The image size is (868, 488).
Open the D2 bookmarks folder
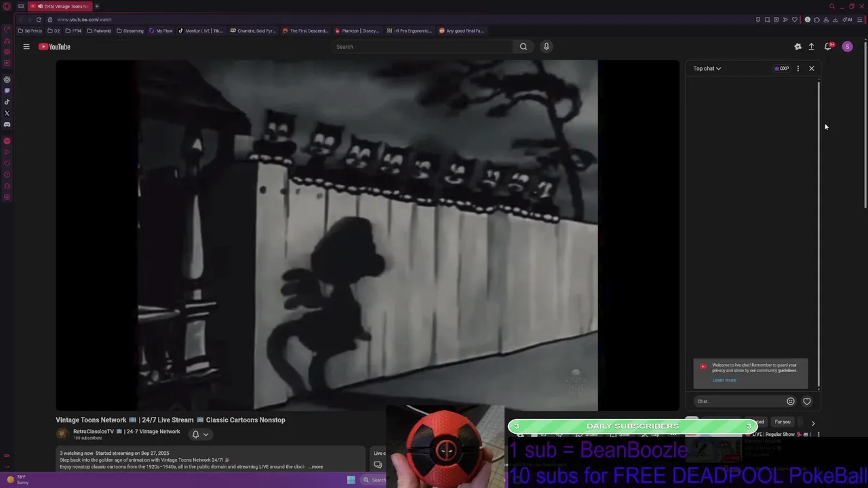pyautogui.click(x=54, y=30)
